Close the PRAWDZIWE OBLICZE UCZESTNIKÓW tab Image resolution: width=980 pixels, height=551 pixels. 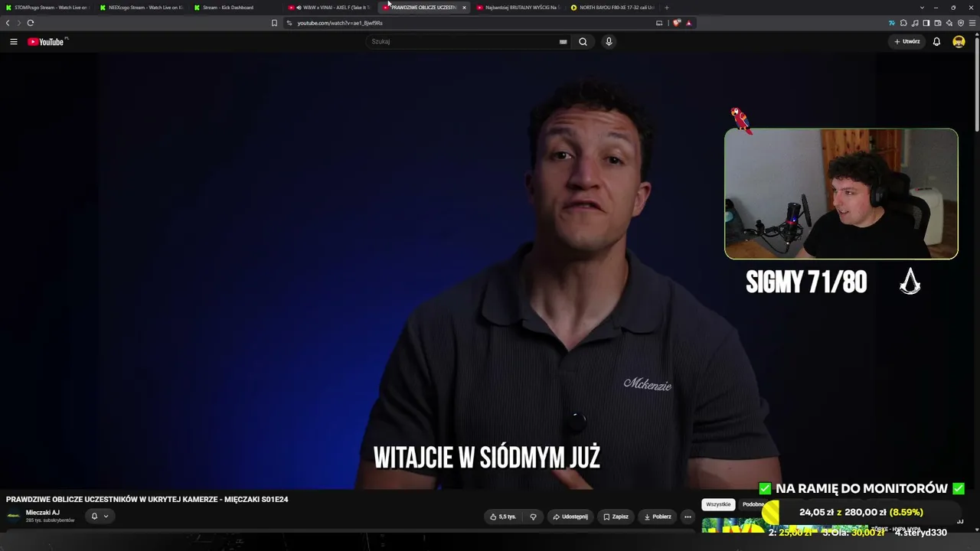464,8
